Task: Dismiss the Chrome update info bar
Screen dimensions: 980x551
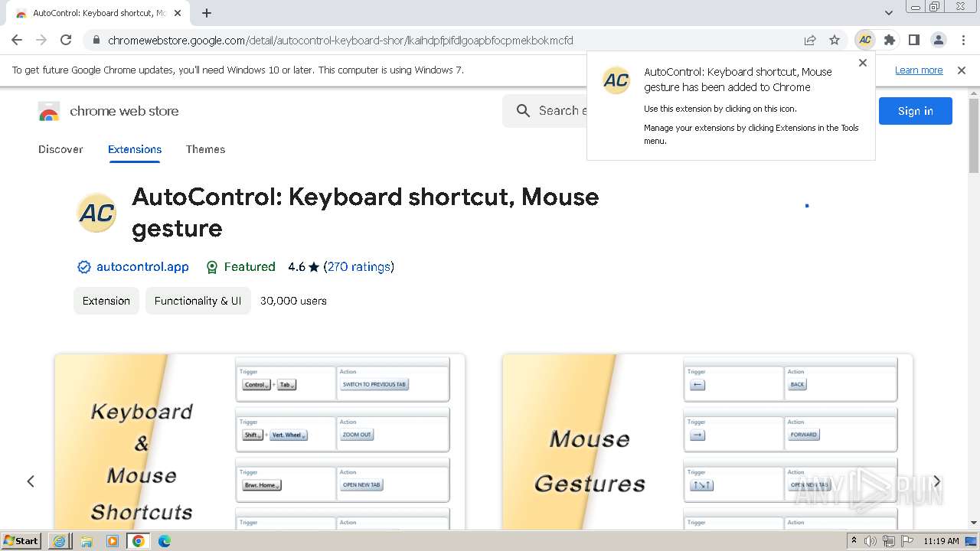Action: pos(962,70)
